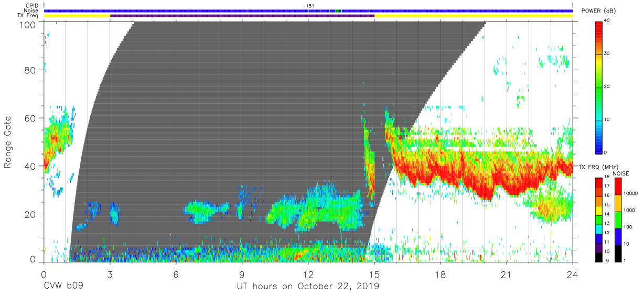Click the '-151' CPID value
The image size is (644, 297).
(x=308, y=6)
